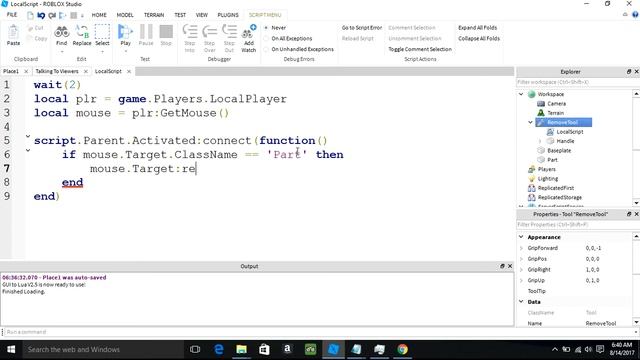This screenshot has height=360, width=640.
Task: Collapse the Appearance properties section
Action: point(521,237)
